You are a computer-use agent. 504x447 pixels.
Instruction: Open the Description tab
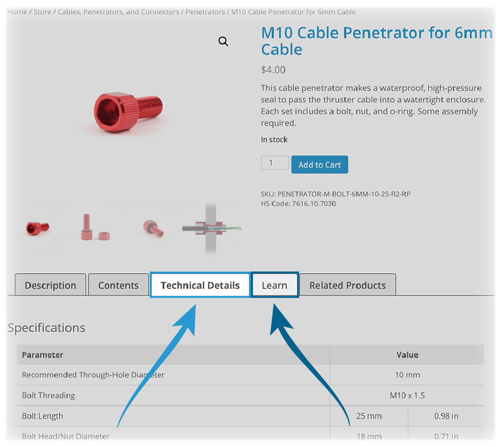pos(50,285)
